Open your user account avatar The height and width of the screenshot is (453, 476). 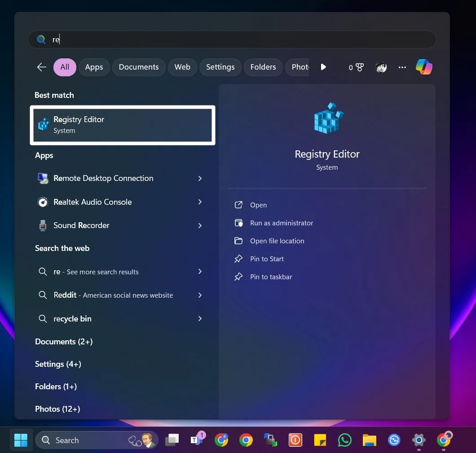coord(380,67)
